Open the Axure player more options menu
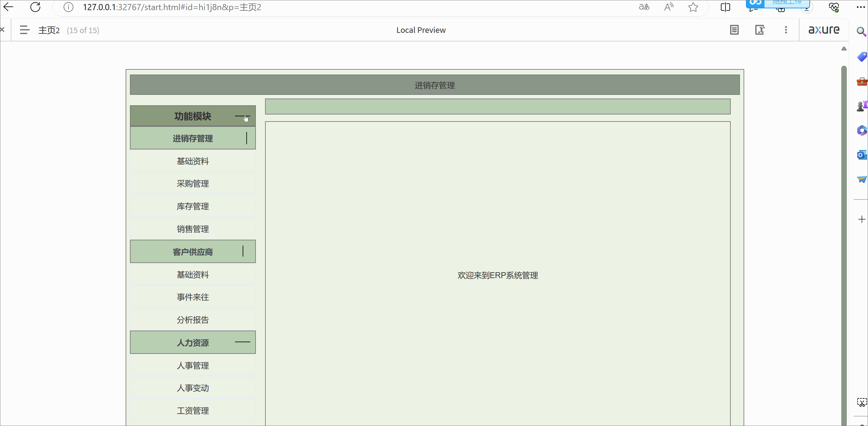The height and width of the screenshot is (426, 868). click(x=786, y=30)
